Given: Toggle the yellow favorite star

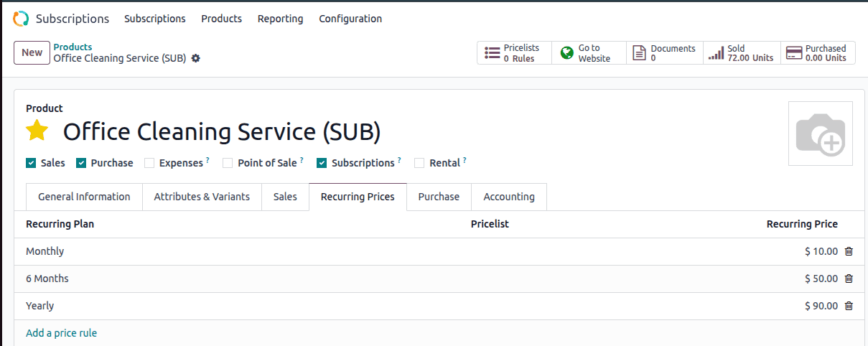Looking at the screenshot, I should click(x=37, y=131).
